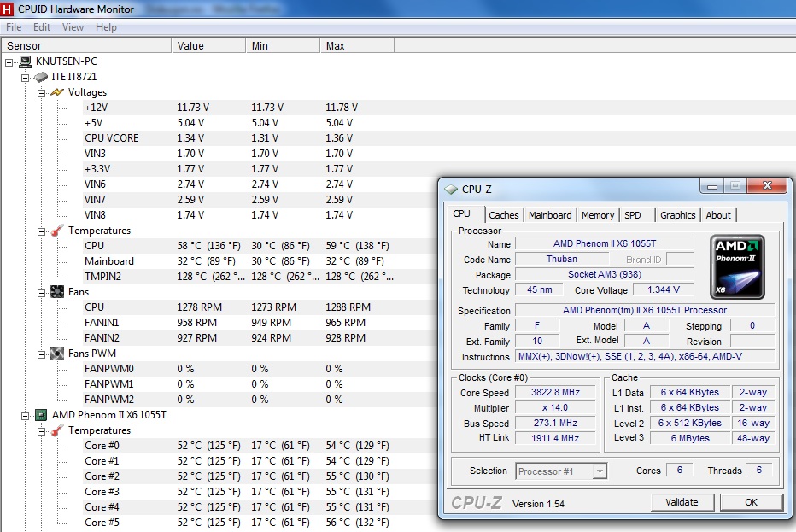Viewport: 796px width, 532px height.
Task: Collapse the ITE IT8721 node
Action: pos(25,78)
